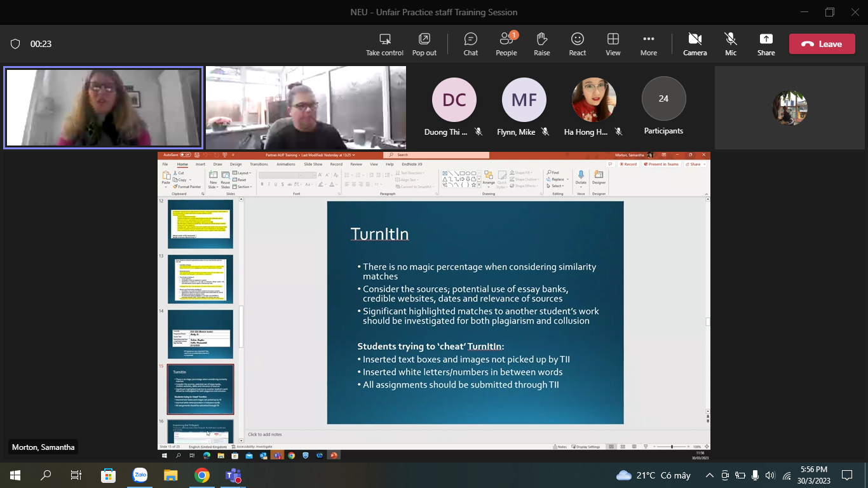Open Google Chrome from the taskbar
This screenshot has width=868, height=488.
coord(202,475)
